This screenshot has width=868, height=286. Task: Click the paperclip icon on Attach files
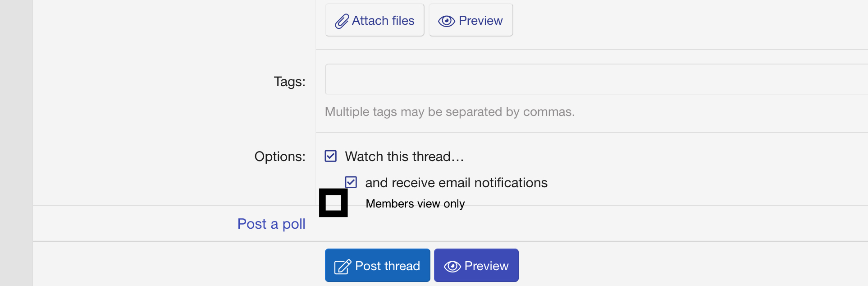click(x=342, y=21)
